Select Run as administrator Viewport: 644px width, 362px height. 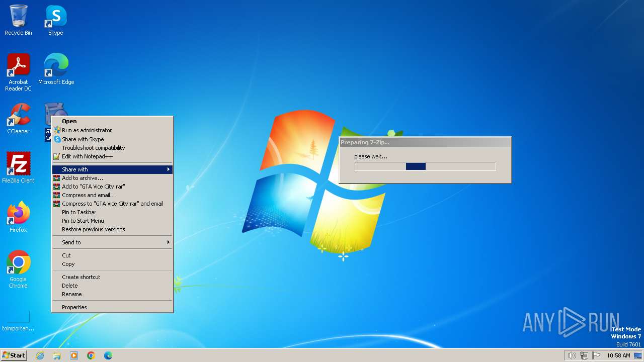point(113,130)
